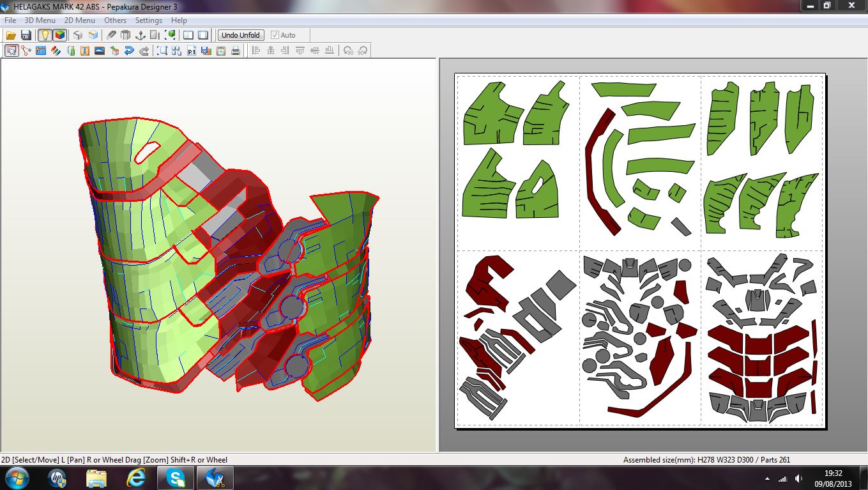Click the green cube with corner markers icon

170,35
